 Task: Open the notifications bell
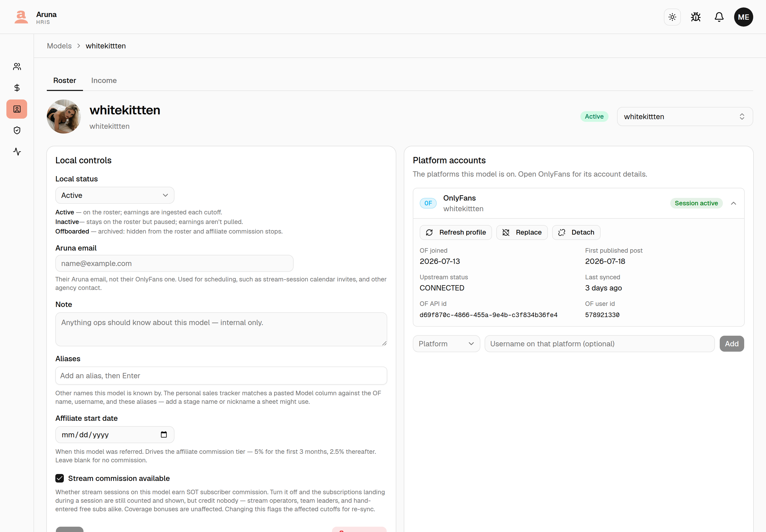719,17
